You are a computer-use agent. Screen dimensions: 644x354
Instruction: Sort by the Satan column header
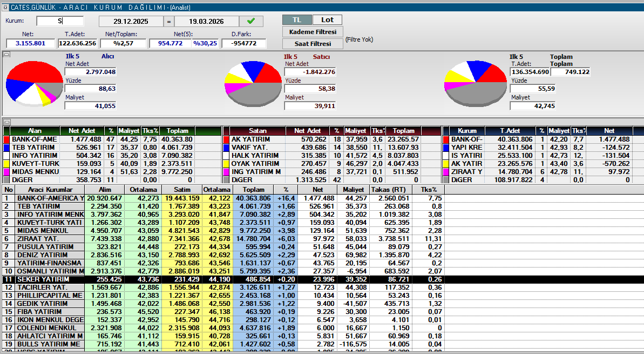coord(257,131)
